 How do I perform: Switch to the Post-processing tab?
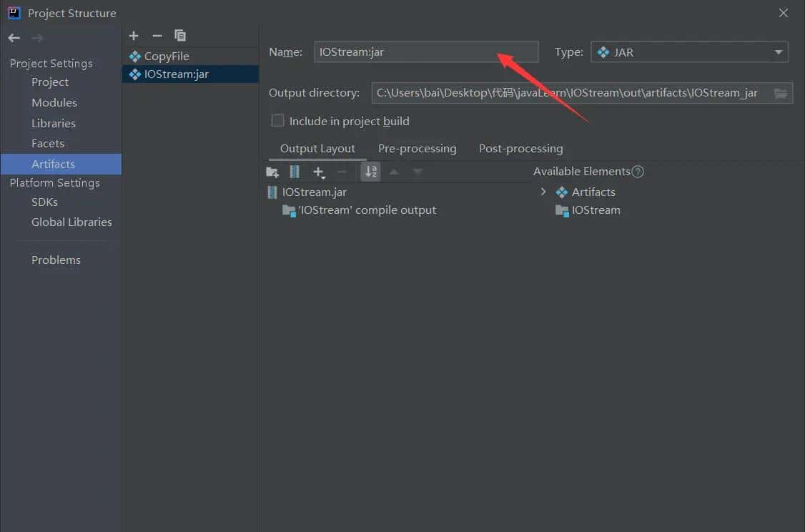tap(520, 149)
